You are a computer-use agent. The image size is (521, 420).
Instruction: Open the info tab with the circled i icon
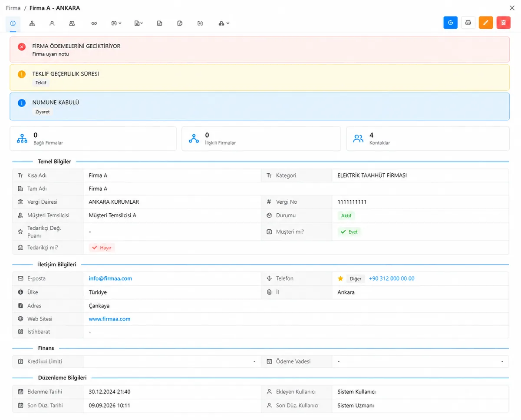point(13,23)
